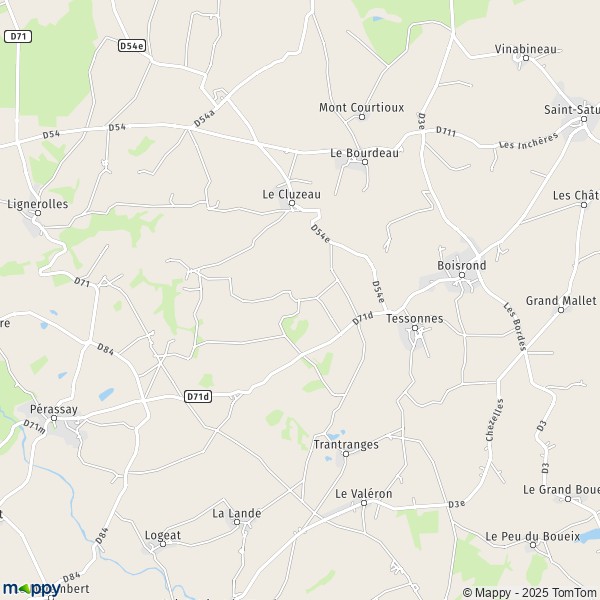The height and width of the screenshot is (600, 600).
Task: Open the Mappy logo link
Action: [32, 589]
